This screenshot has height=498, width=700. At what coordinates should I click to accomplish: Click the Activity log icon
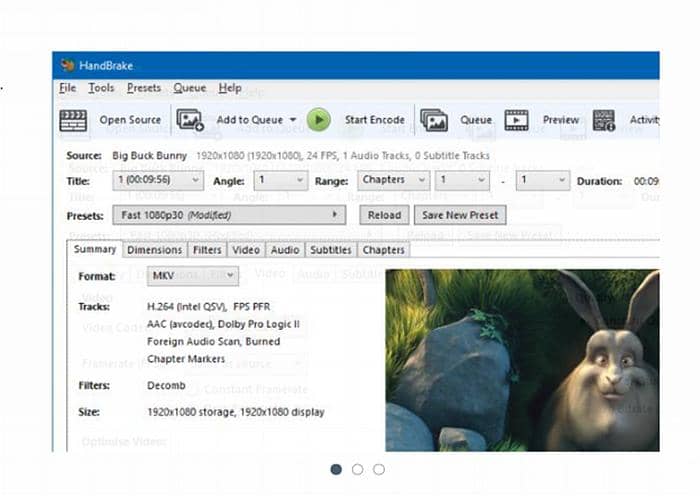coord(604,120)
